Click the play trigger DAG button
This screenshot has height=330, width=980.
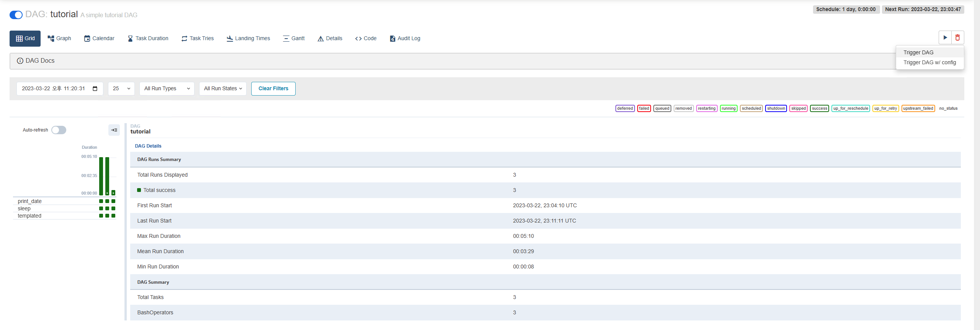(x=945, y=37)
